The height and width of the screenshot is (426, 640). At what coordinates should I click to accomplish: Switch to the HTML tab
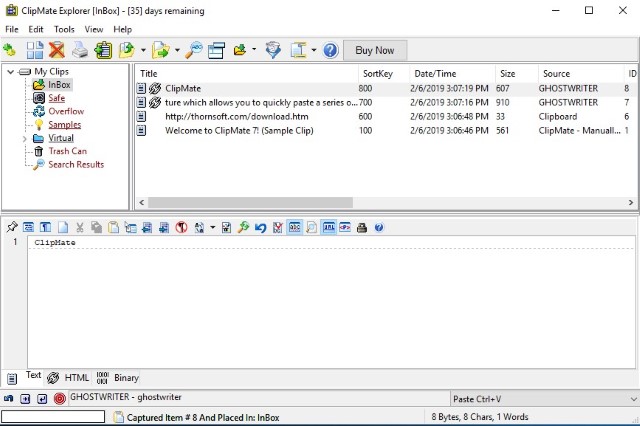(68, 378)
